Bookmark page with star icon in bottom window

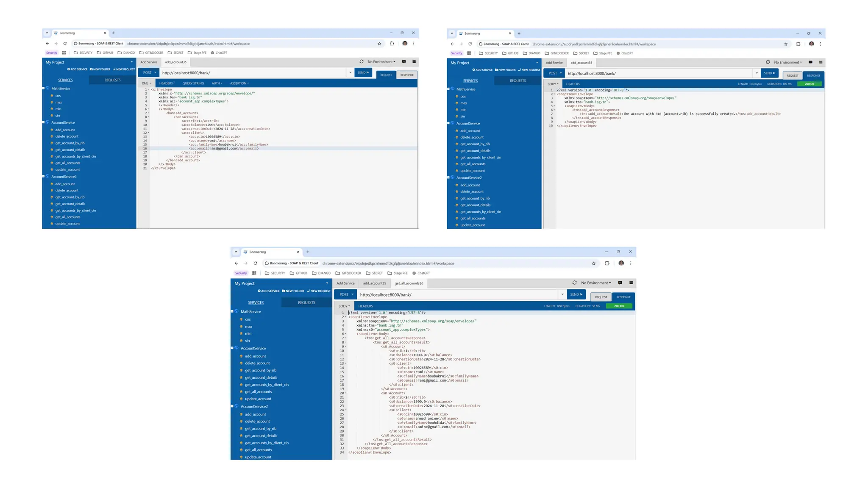[593, 263]
